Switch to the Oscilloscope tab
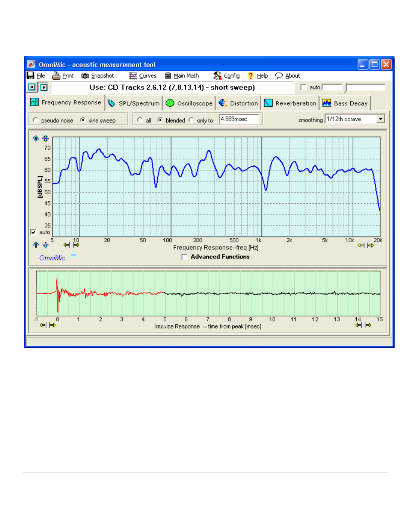The width and height of the screenshot is (411, 532). pos(190,103)
